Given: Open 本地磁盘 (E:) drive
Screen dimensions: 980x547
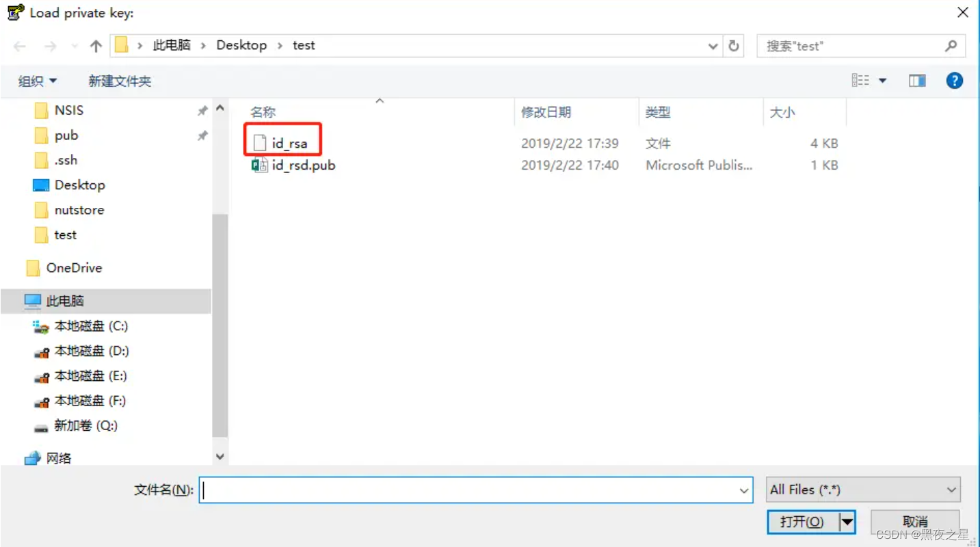Looking at the screenshot, I should point(90,376).
